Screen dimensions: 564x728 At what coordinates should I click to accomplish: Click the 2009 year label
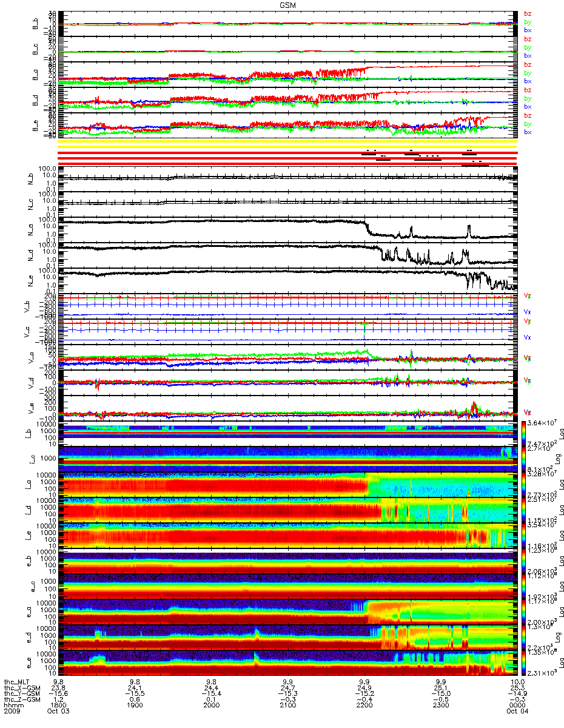[13, 712]
